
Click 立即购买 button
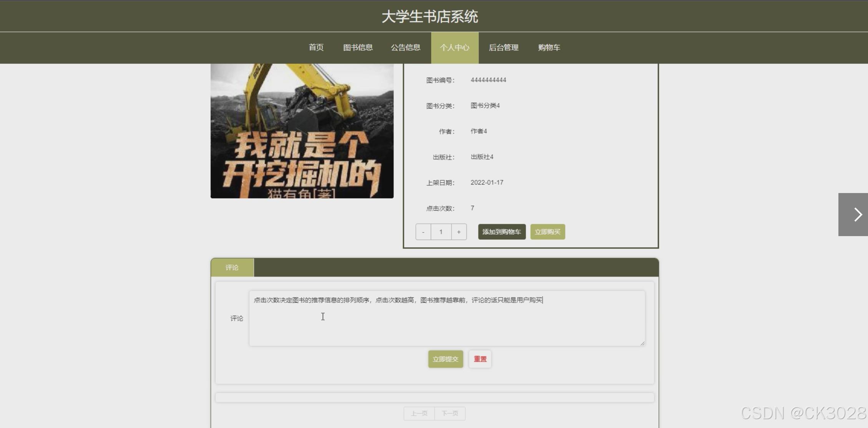pyautogui.click(x=548, y=232)
